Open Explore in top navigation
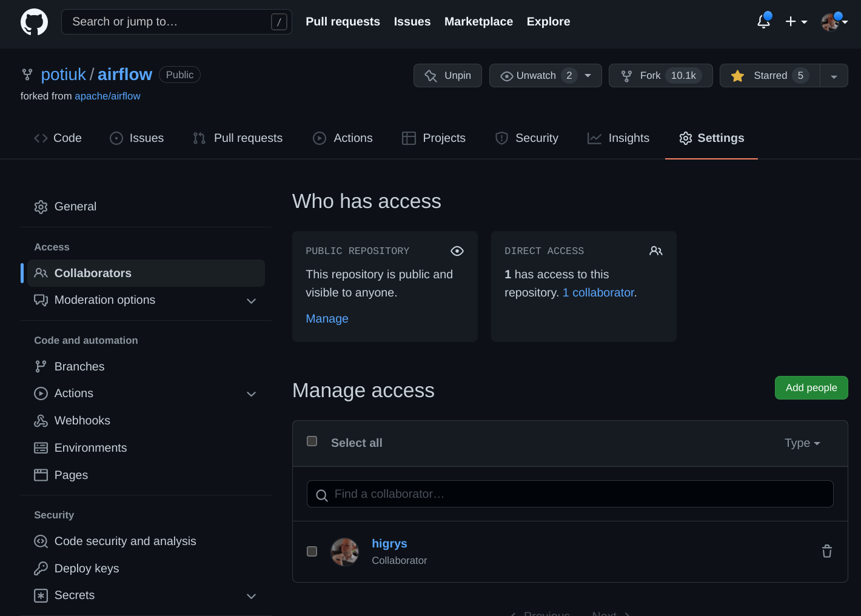The height and width of the screenshot is (616, 861). [548, 22]
